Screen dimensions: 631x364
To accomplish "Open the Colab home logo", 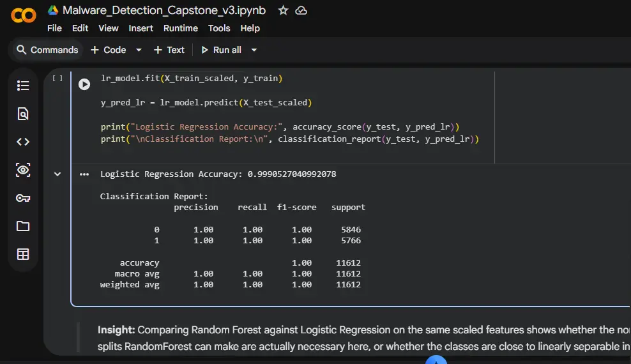I will pyautogui.click(x=24, y=16).
